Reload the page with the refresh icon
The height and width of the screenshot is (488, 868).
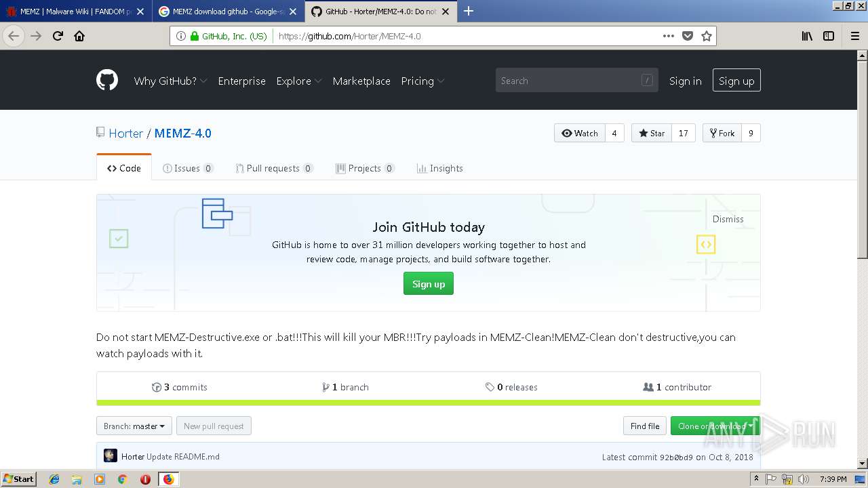[x=58, y=36]
